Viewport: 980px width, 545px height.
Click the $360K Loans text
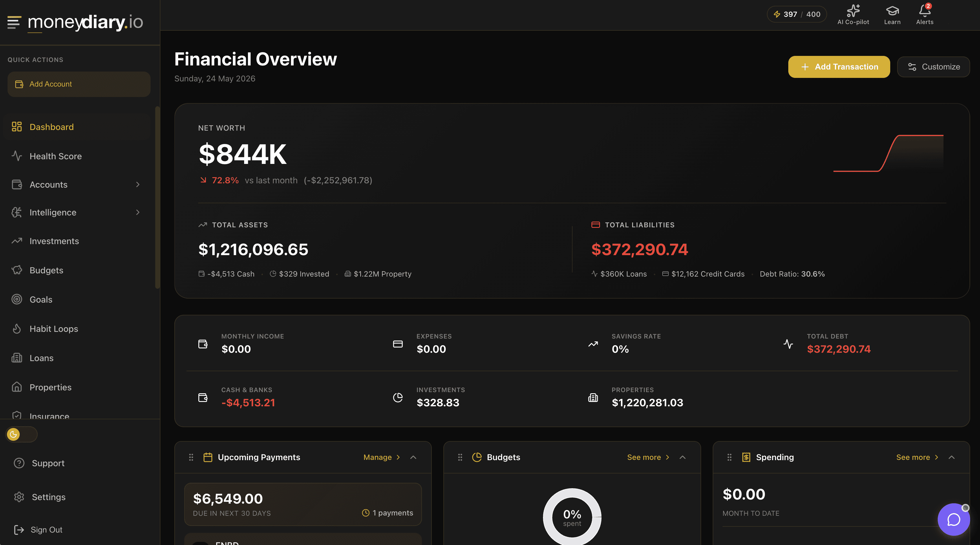[623, 274]
